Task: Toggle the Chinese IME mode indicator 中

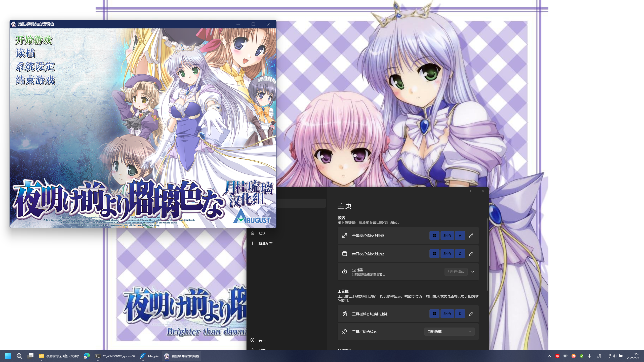Action: (x=589, y=356)
